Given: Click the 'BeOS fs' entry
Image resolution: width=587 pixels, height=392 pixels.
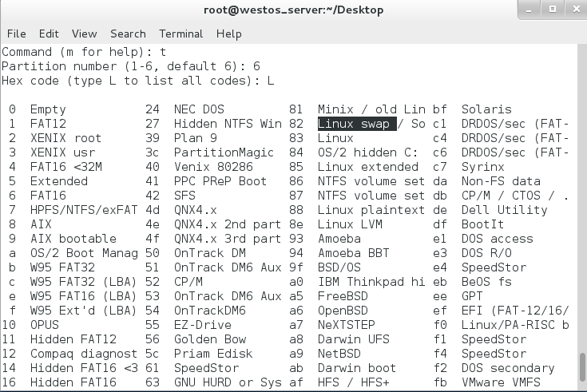Looking at the screenshot, I should coord(486,282).
